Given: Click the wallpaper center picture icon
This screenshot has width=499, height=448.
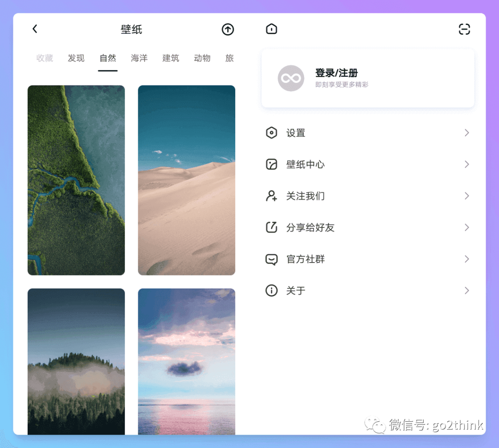Looking at the screenshot, I should click(x=272, y=164).
